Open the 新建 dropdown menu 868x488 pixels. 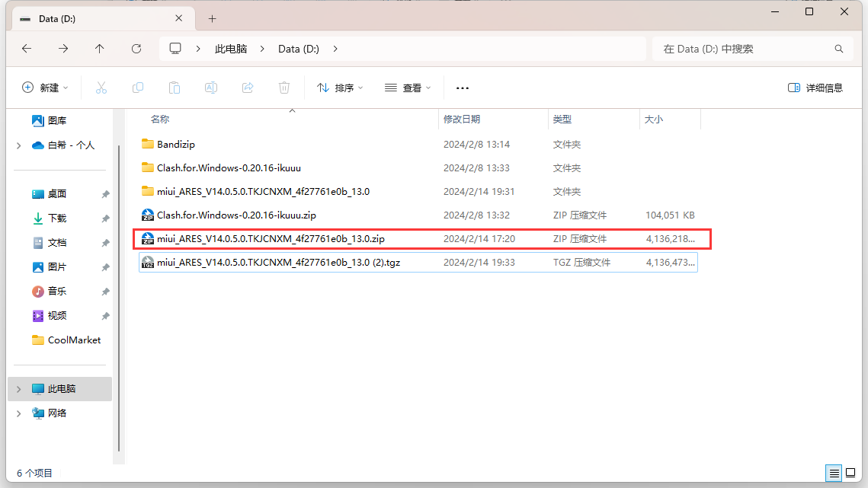pyautogui.click(x=46, y=88)
